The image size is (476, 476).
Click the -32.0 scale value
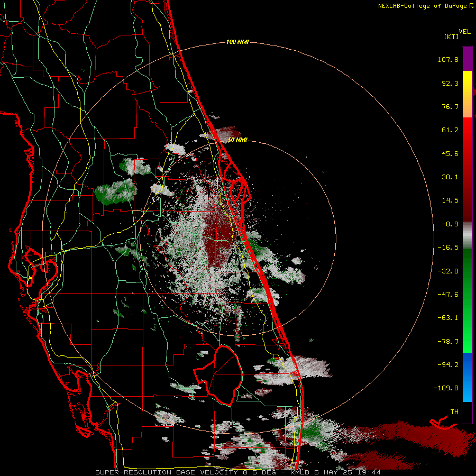pos(448,271)
